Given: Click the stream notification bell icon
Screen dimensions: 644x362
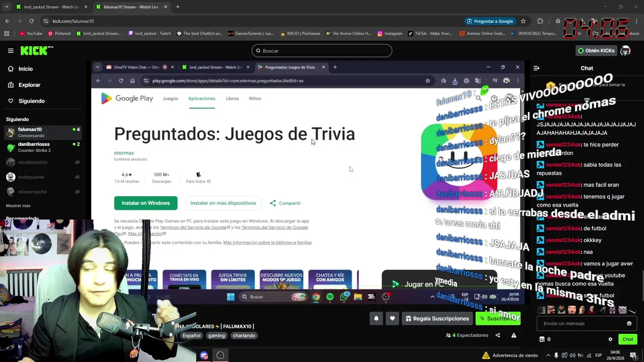Looking at the screenshot, I should (x=376, y=318).
